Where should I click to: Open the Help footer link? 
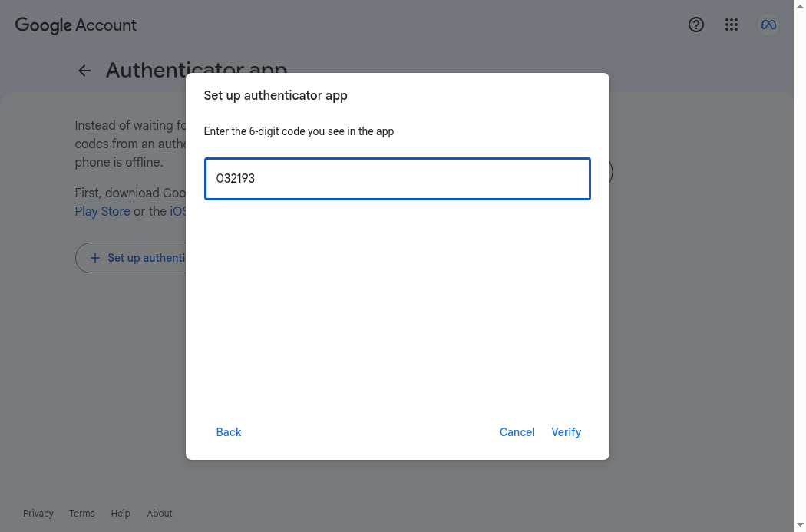coord(121,514)
